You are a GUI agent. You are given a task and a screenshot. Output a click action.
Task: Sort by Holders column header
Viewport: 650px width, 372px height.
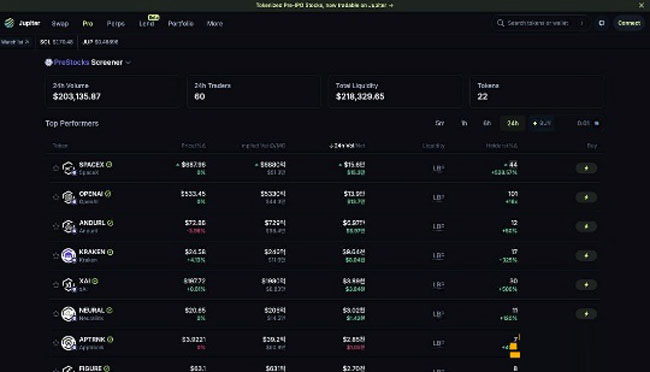click(x=502, y=146)
